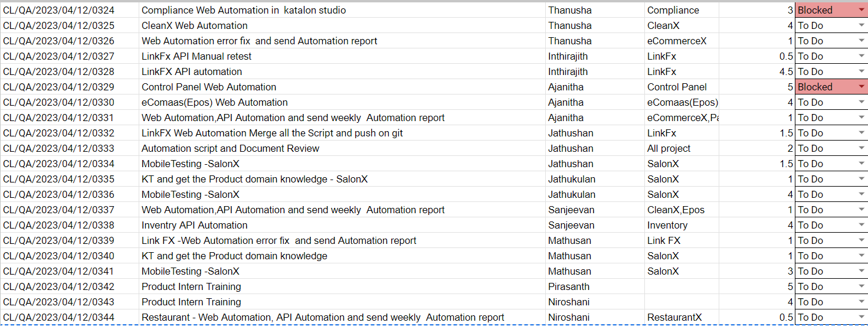Select the hours cell showing 4.5
This screenshot has width=868, height=326.
coord(757,71)
